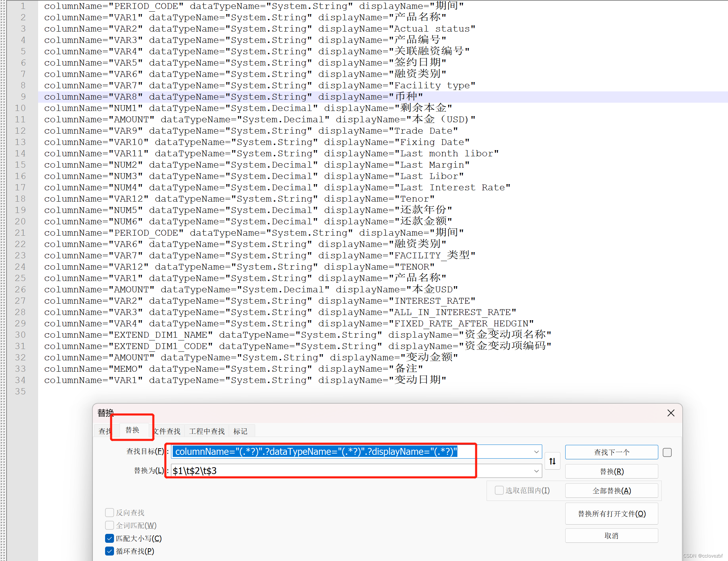
Task: Cancel dialog with 取消 button
Action: pos(611,536)
